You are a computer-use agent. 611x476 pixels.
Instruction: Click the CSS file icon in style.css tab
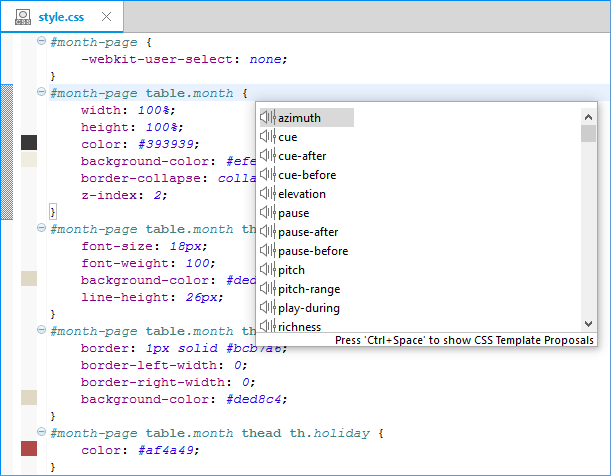(20, 17)
